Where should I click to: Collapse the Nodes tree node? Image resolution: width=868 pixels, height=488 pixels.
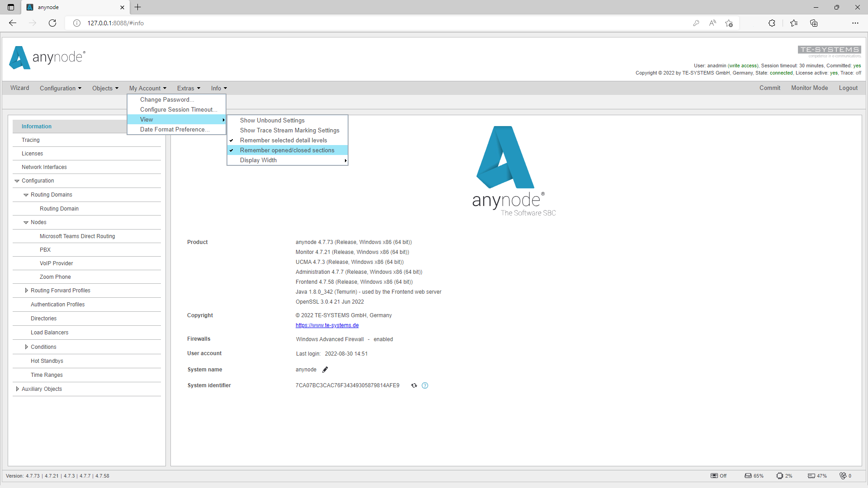(26, 223)
